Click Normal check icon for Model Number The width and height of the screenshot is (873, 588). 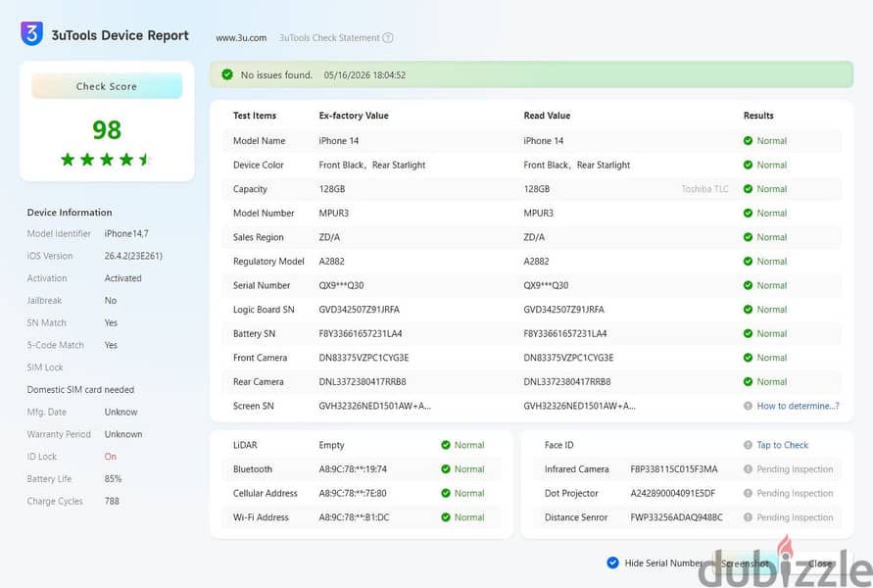(x=748, y=214)
